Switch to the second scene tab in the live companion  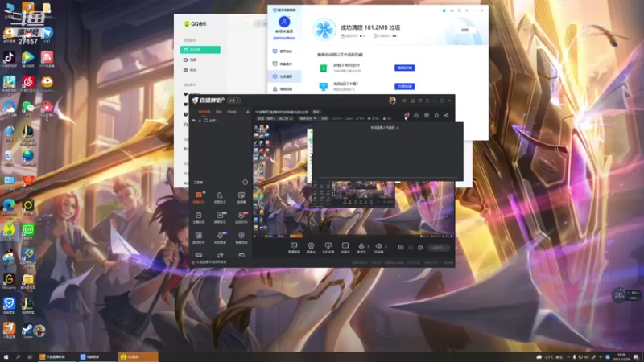click(219, 112)
